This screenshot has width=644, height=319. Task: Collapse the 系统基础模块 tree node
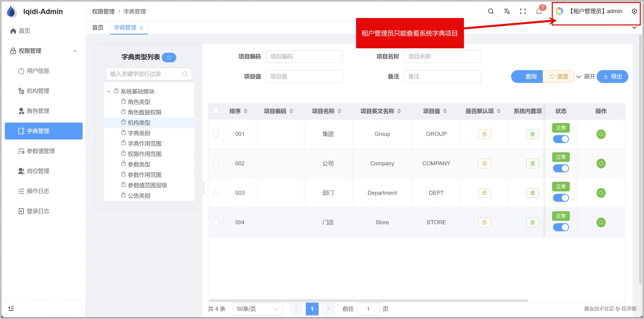coord(108,92)
